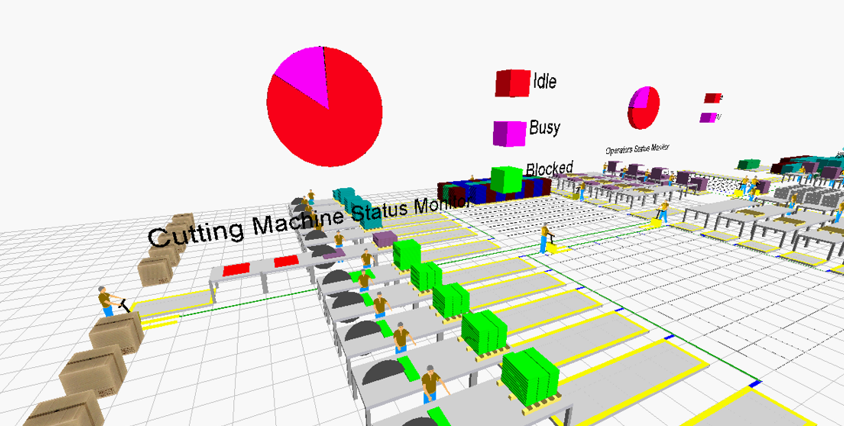Image resolution: width=844 pixels, height=426 pixels.
Task: Click the red Idle legend cube
Action: pyautogui.click(x=510, y=84)
